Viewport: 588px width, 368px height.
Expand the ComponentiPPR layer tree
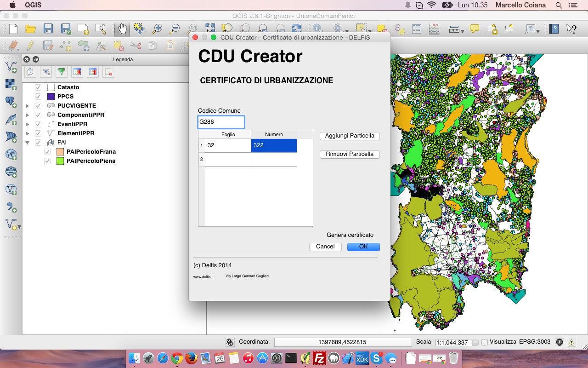(28, 115)
